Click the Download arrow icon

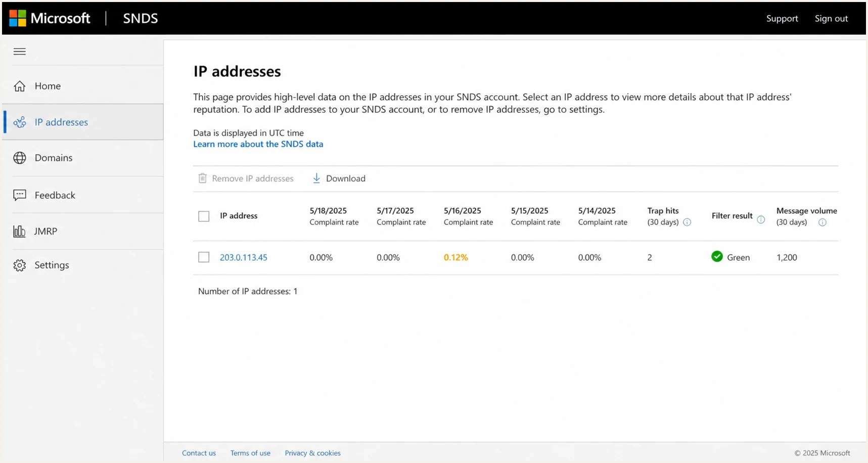point(316,178)
